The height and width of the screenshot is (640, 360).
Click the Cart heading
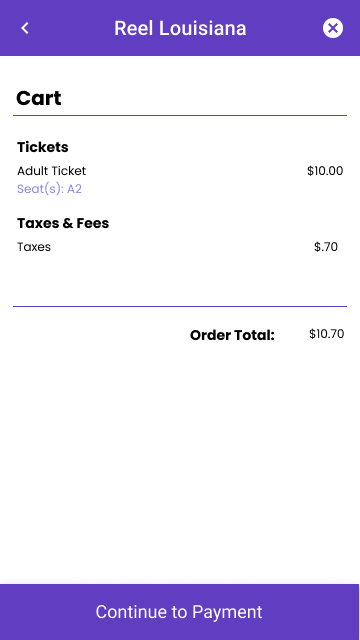[39, 98]
